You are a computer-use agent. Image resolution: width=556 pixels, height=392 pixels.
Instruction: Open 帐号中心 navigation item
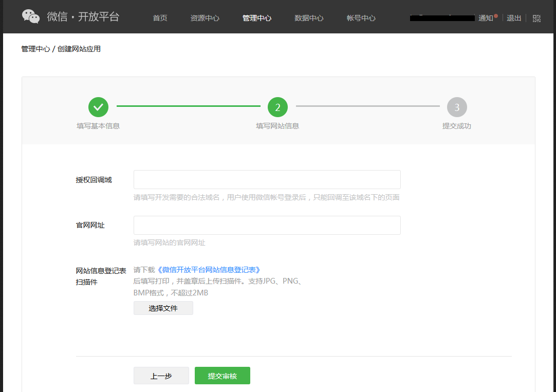click(361, 18)
